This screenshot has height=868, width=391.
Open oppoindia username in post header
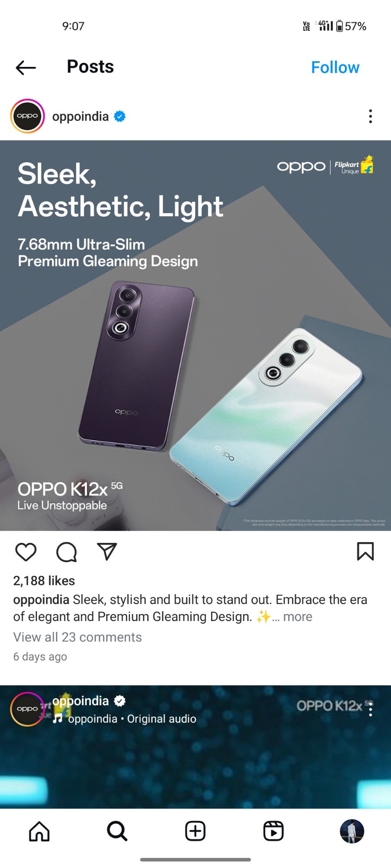click(x=80, y=116)
